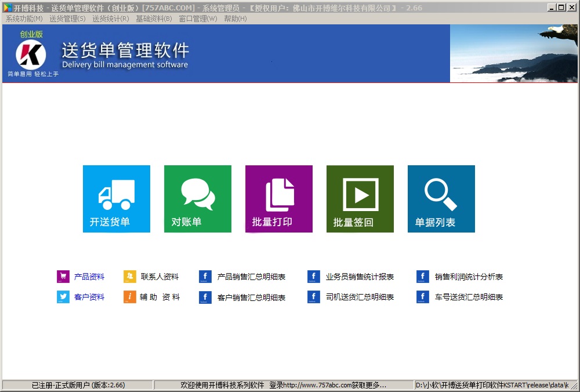Open the 送货管理(S) menu

68,19
